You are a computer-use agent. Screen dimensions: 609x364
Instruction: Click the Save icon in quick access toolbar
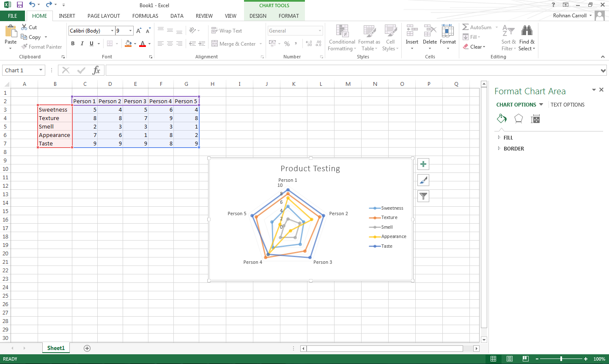20,5
